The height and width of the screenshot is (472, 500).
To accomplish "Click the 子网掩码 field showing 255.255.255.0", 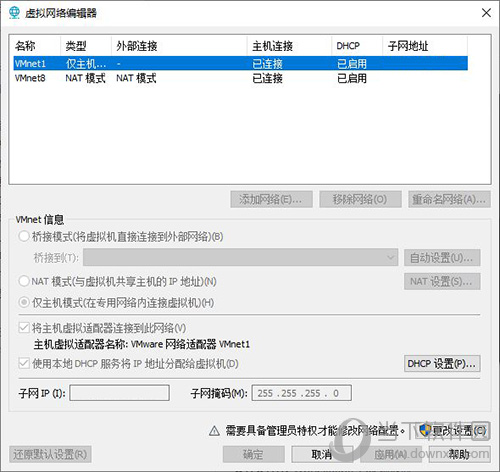I will 301,393.
